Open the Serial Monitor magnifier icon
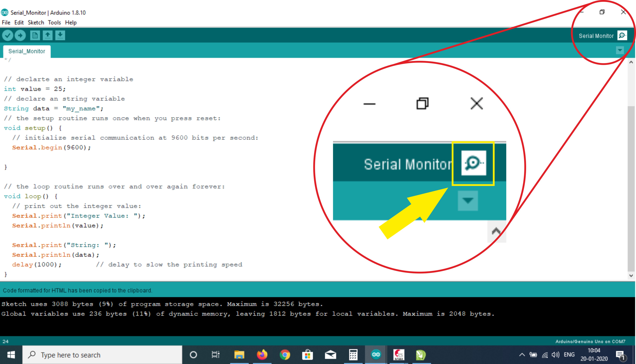636x364 pixels. click(x=622, y=35)
